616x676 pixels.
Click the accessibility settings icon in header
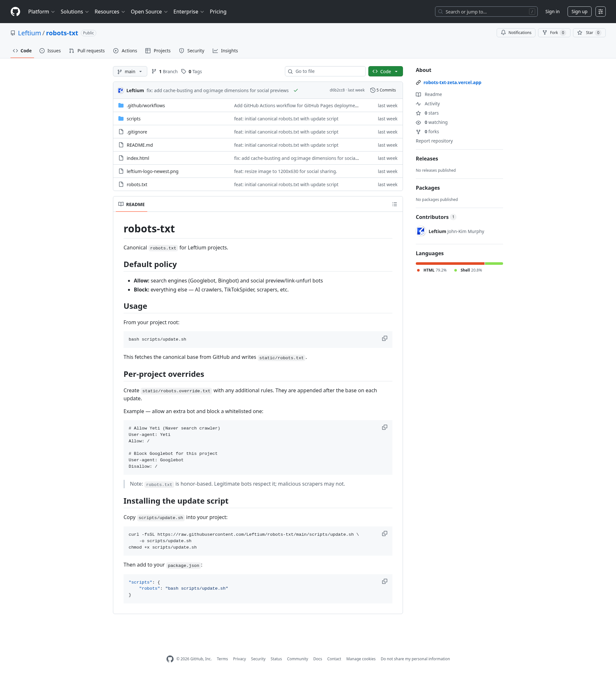pyautogui.click(x=600, y=12)
